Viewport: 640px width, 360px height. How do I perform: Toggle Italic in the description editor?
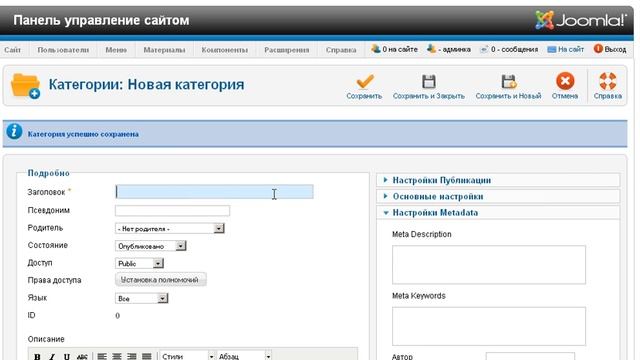click(52, 357)
